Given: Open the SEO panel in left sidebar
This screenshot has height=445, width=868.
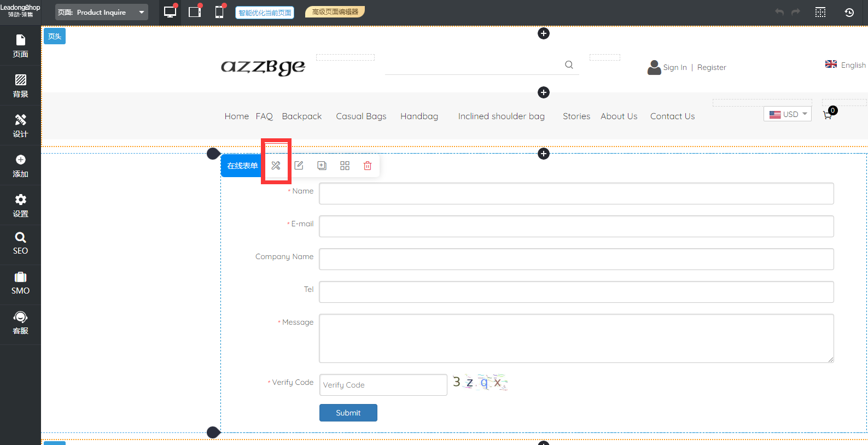Looking at the screenshot, I should [x=20, y=244].
